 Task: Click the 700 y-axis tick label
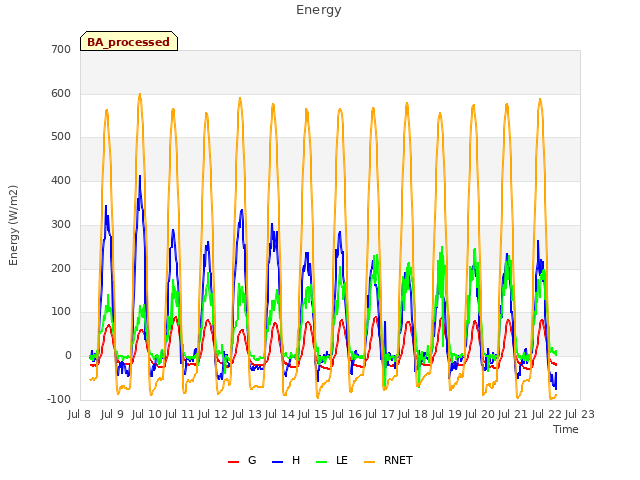[61, 49]
